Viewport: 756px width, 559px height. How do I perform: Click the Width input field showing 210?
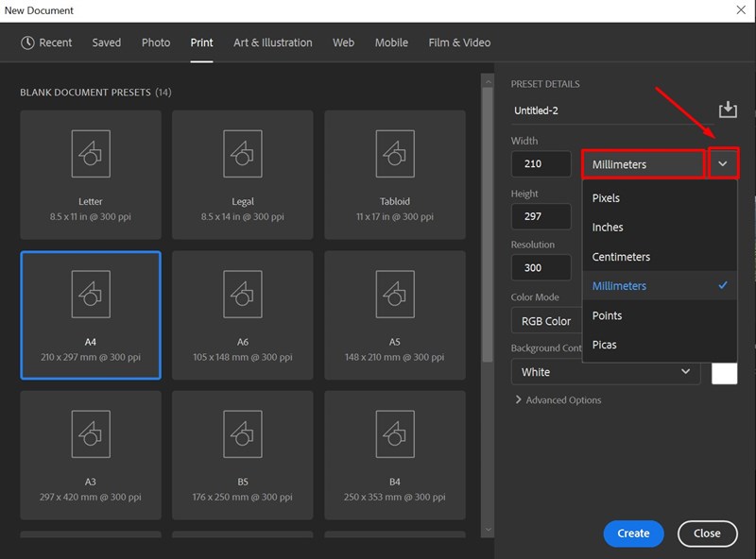pos(541,164)
